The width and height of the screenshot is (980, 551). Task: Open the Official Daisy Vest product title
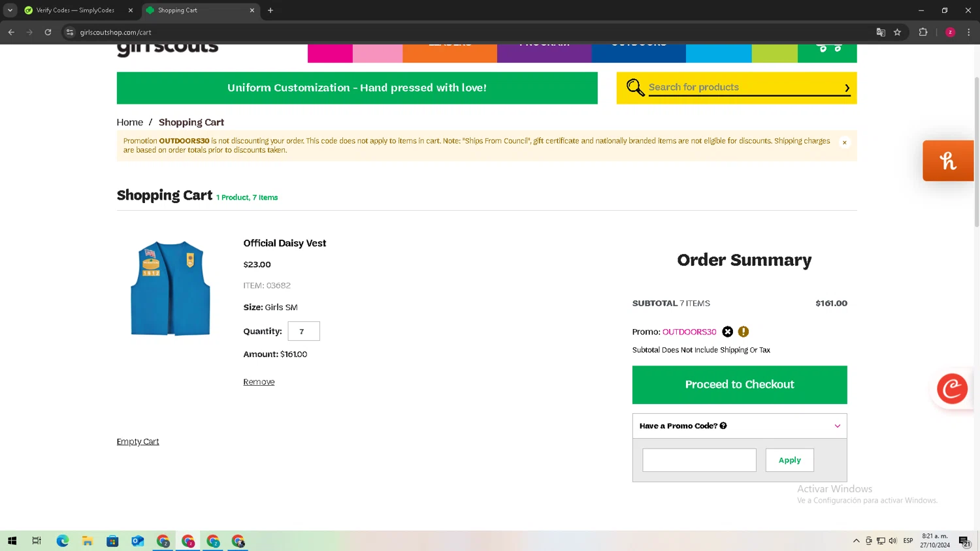[284, 243]
